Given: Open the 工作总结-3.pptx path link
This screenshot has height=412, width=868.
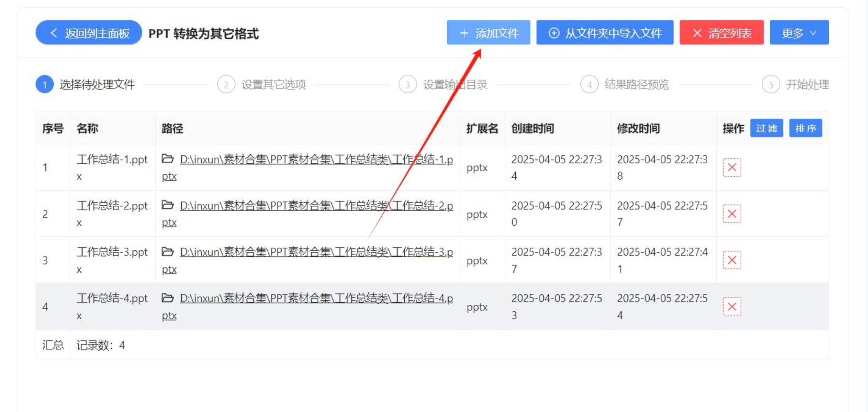Looking at the screenshot, I should [x=316, y=252].
